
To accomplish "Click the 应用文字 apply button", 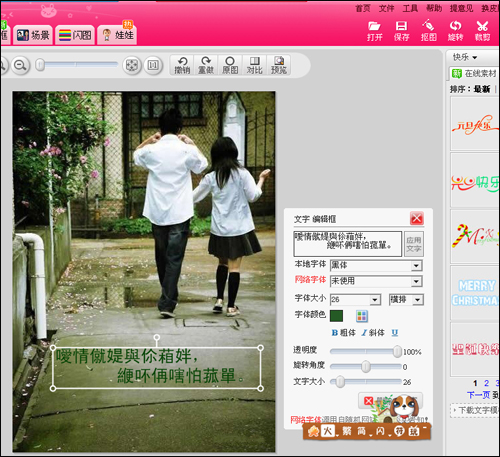I will click(x=414, y=244).
